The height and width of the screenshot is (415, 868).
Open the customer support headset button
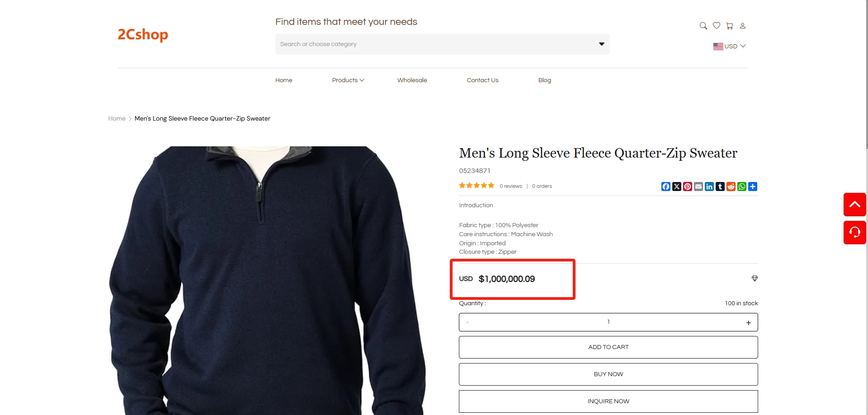(x=855, y=233)
